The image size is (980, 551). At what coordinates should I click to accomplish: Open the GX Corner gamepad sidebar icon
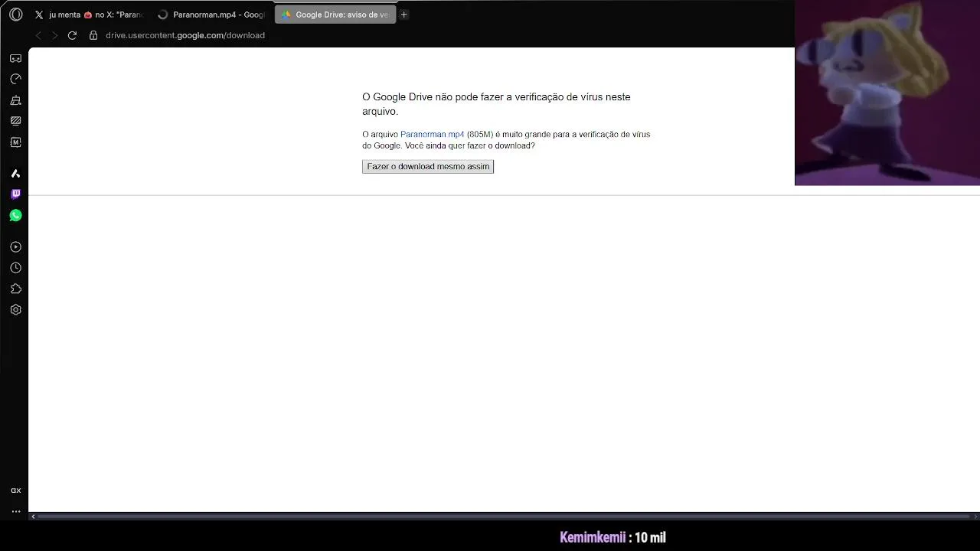pyautogui.click(x=15, y=58)
